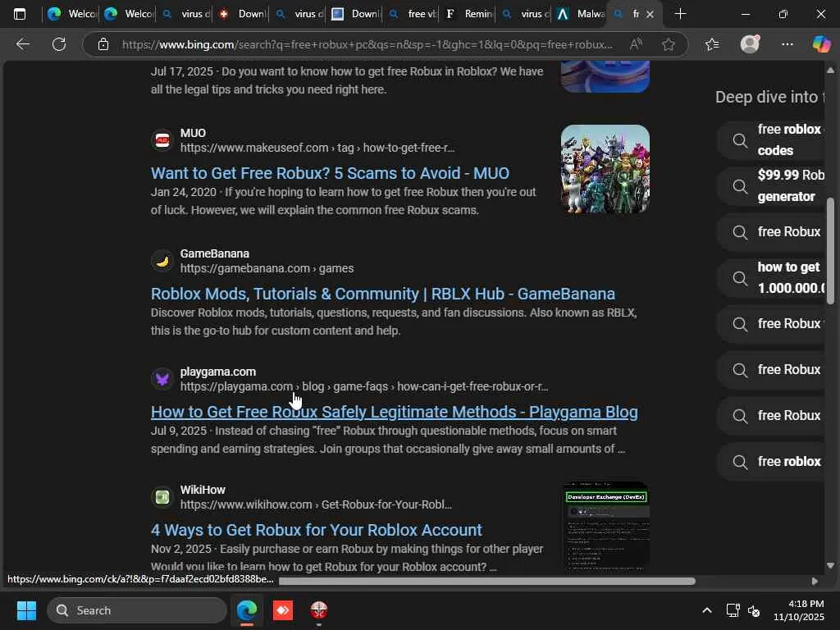
Task: Open the WikiHow Developer Exchange thumbnail
Action: [x=605, y=525]
